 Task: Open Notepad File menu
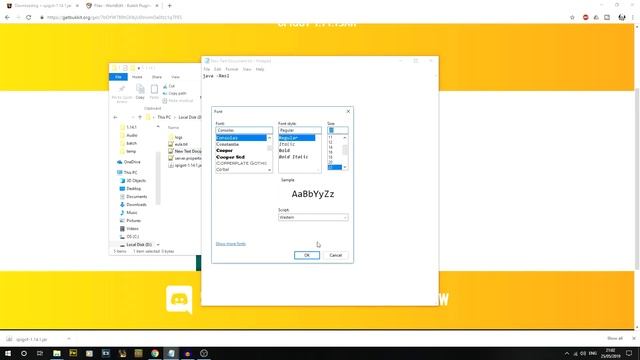click(x=207, y=69)
